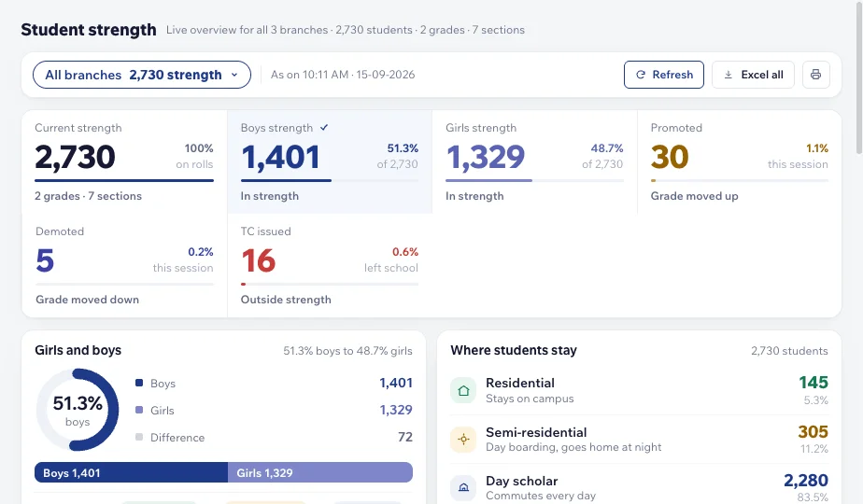Viewport: 863px width, 504px height.
Task: Click the 305 Semi-residential count
Action: [x=813, y=432]
